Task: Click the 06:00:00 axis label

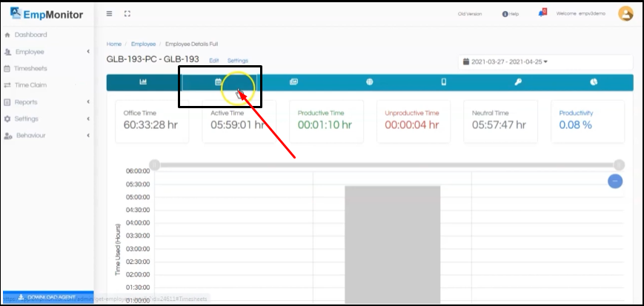Action: [x=138, y=171]
